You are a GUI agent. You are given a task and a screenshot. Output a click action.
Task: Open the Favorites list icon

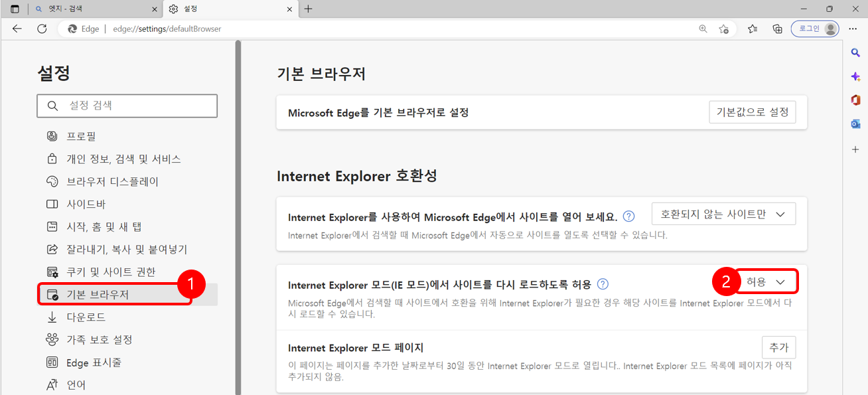pos(753,29)
